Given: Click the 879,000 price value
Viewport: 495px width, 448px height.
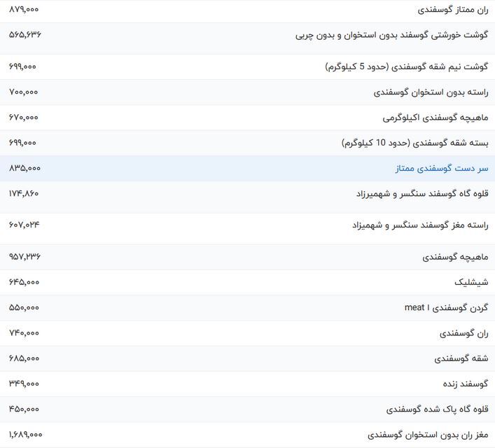Looking at the screenshot, I should click(x=24, y=10).
